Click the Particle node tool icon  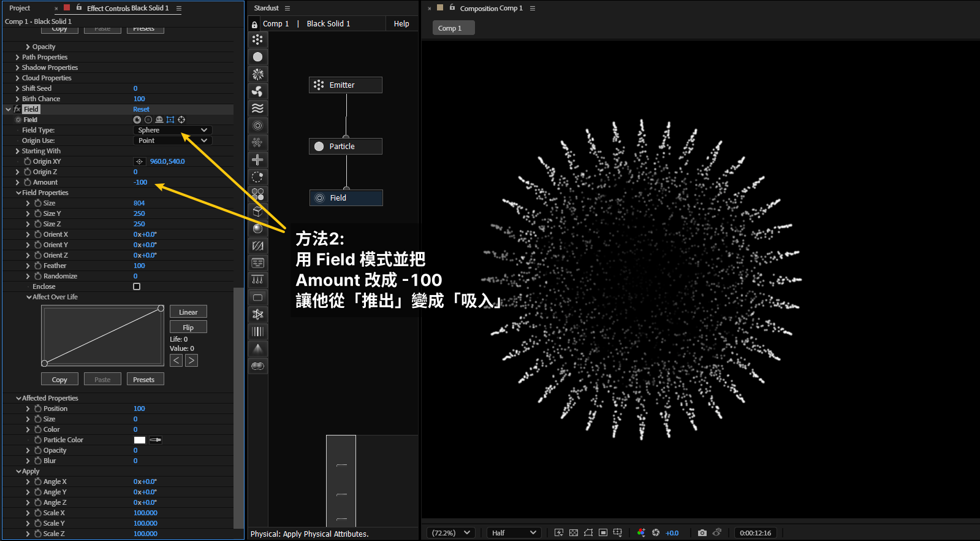[257, 57]
